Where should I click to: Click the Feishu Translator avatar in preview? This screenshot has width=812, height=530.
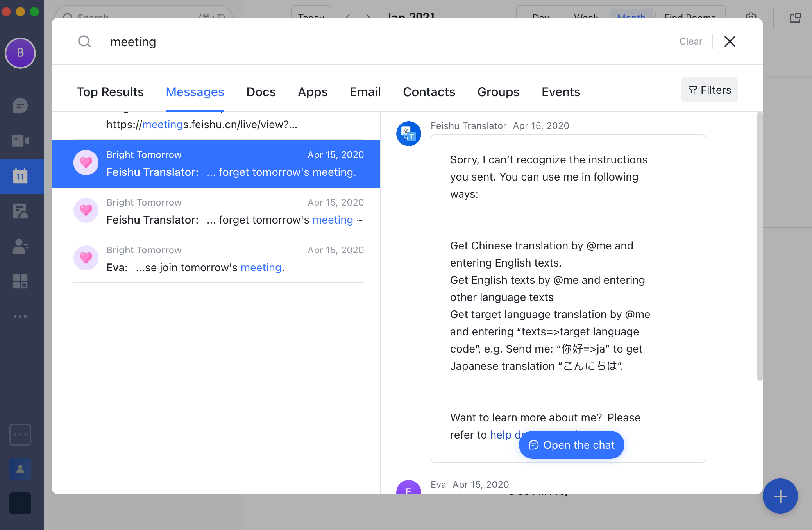[409, 134]
